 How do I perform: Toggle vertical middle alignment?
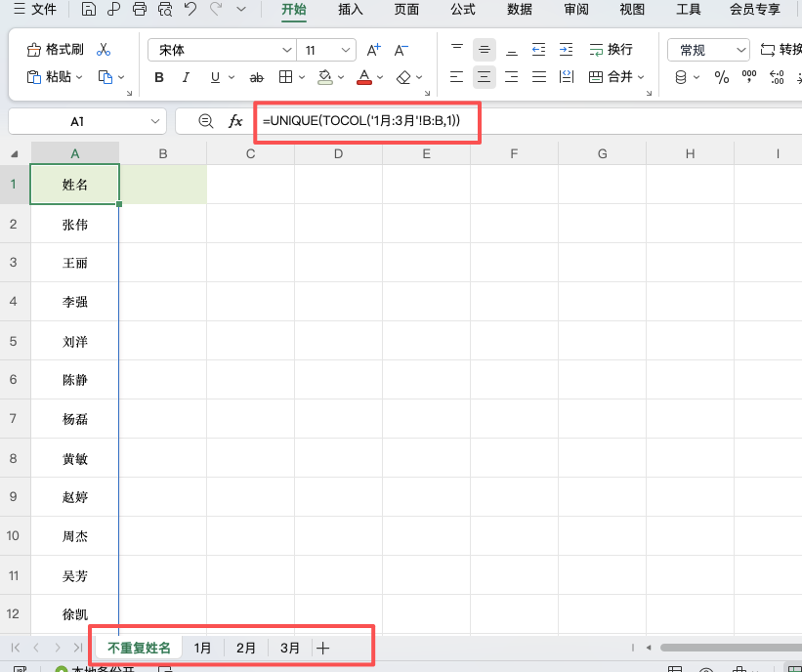(484, 50)
